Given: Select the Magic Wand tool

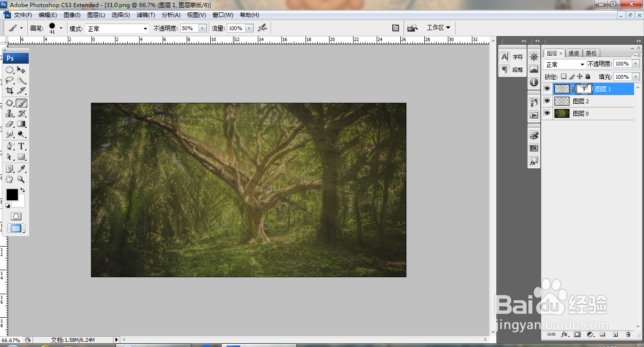Looking at the screenshot, I should [x=21, y=80].
